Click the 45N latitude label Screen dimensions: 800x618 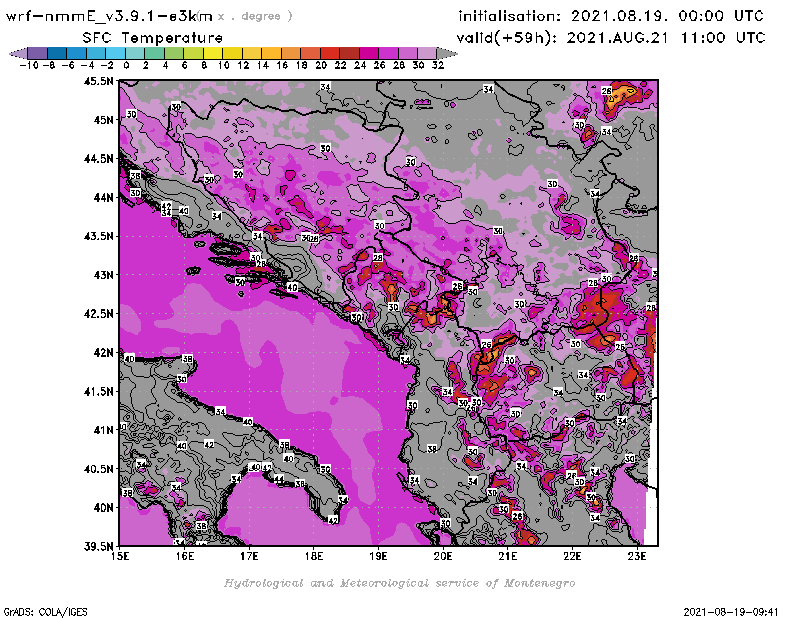pos(103,120)
